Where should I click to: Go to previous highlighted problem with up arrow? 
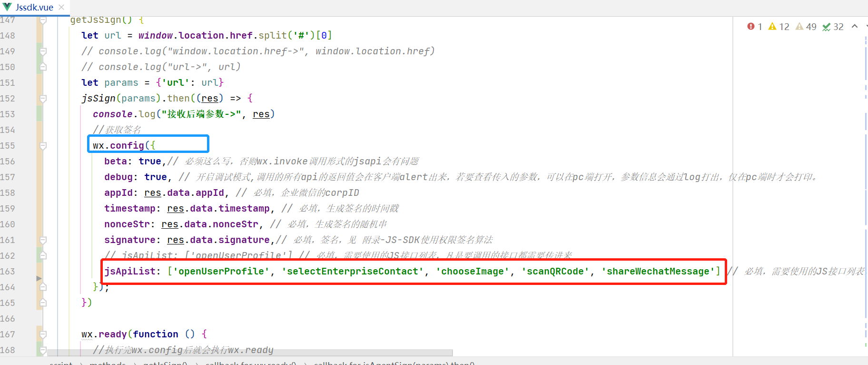coord(855,26)
